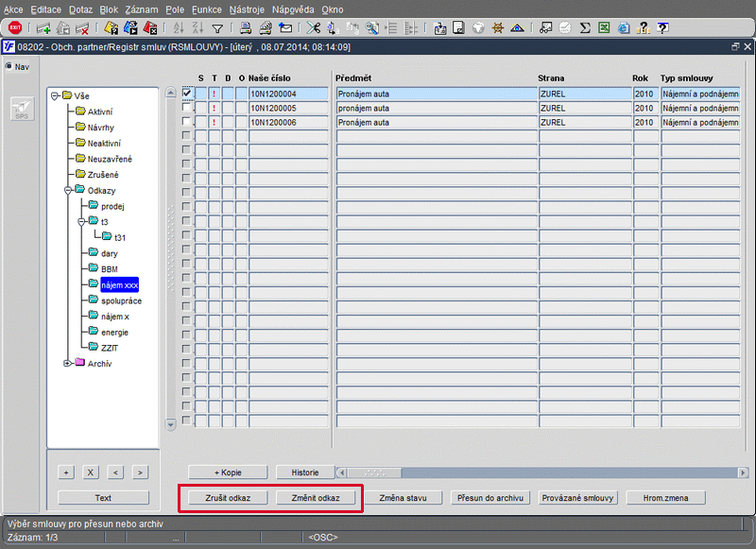Viewport: 756px width, 549px height.
Task: Select the spolupráce folder in tree
Action: point(121,300)
